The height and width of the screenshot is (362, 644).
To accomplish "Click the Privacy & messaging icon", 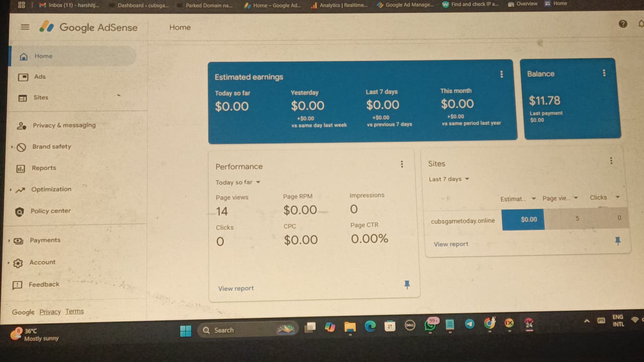I will (x=22, y=126).
